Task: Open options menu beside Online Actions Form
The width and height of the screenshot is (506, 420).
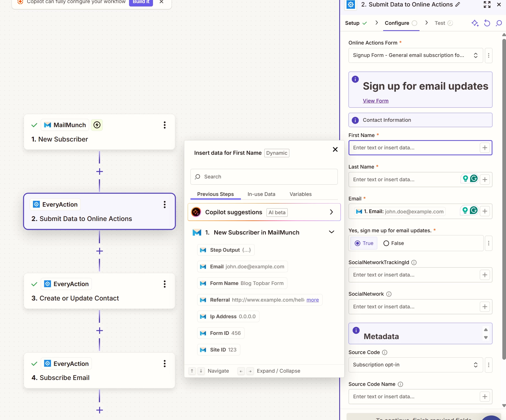Action: tap(489, 56)
